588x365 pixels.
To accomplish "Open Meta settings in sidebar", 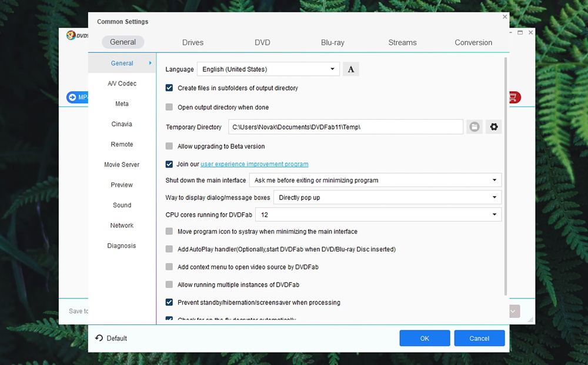I will click(x=122, y=104).
